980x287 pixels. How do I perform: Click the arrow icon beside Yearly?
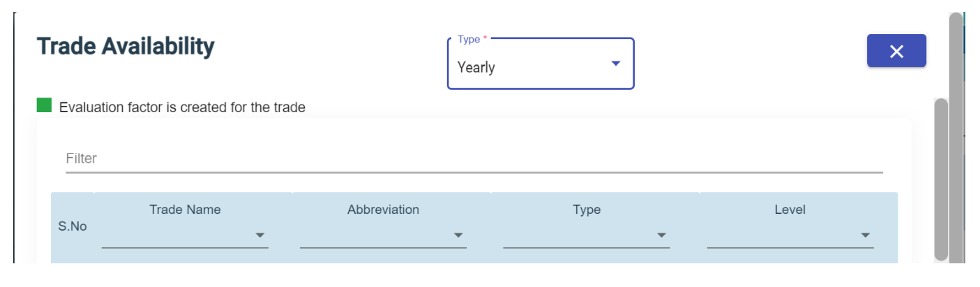pos(615,64)
